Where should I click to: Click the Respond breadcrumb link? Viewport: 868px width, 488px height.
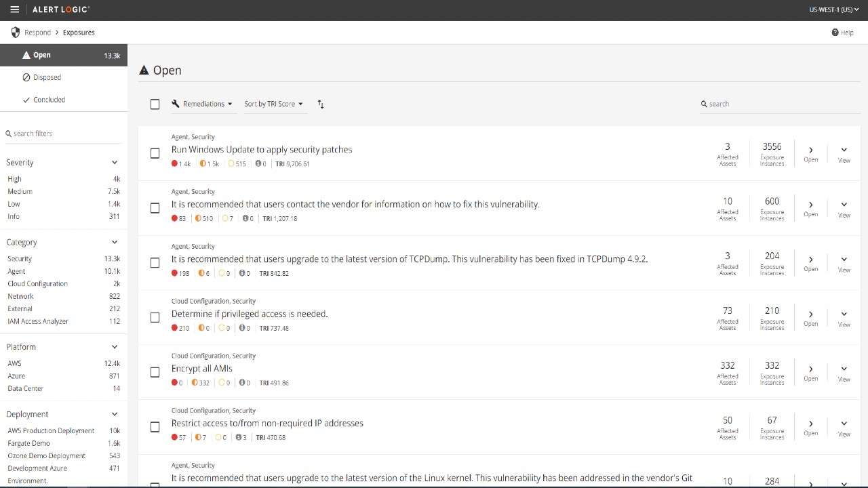37,33
